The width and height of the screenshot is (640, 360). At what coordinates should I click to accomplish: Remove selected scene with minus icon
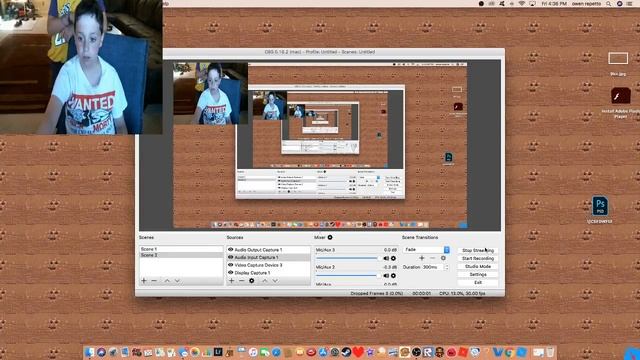point(154,280)
